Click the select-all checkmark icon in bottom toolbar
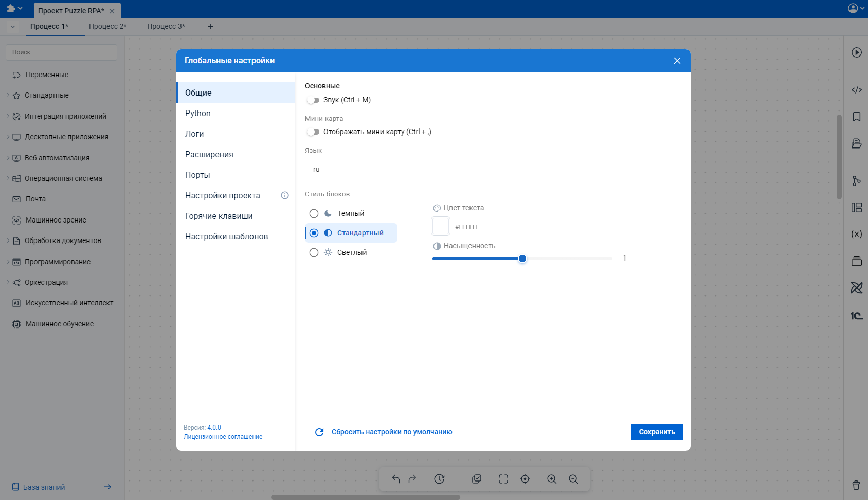 477,479
